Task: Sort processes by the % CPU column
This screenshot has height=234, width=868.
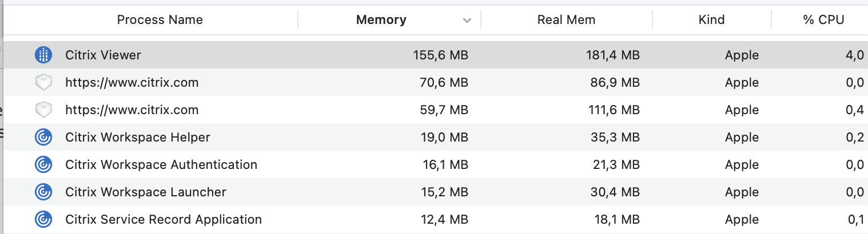Action: point(823,20)
